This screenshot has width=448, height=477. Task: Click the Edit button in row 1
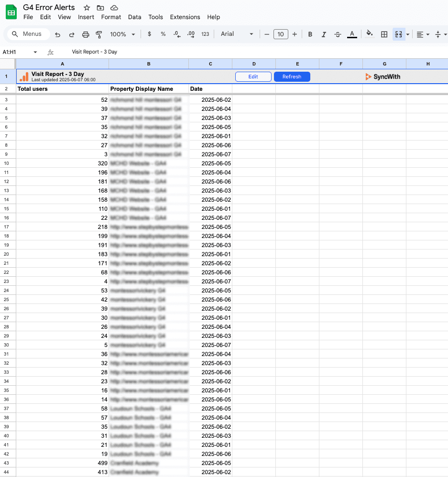[253, 76]
